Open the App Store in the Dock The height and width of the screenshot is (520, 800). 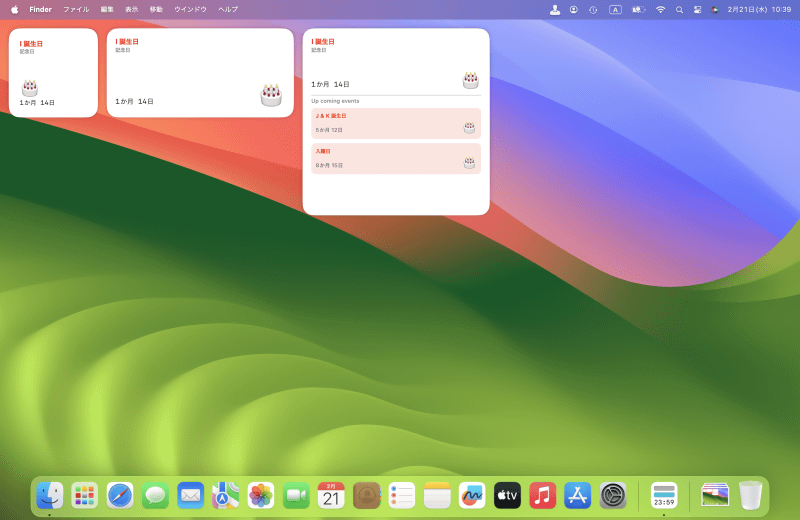(x=578, y=495)
